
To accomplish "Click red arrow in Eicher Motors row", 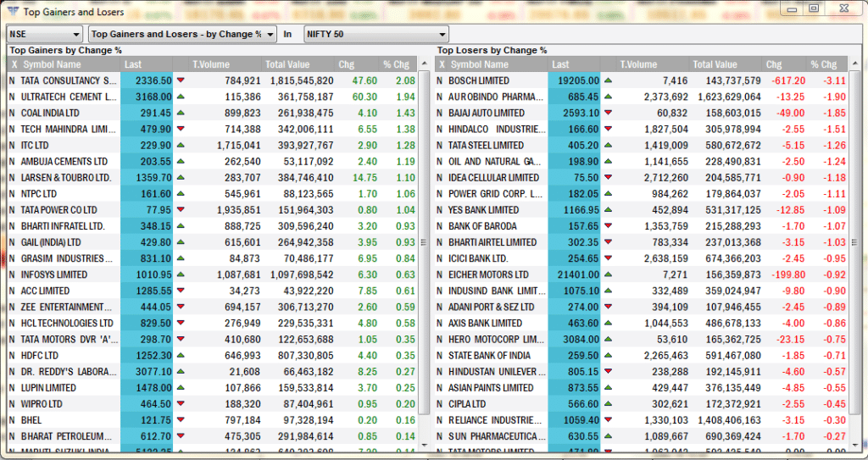I will pos(607,274).
